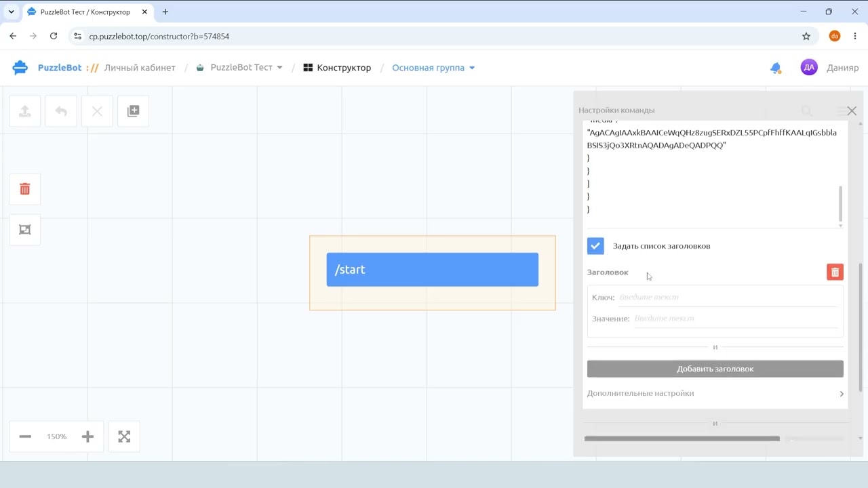The height and width of the screenshot is (488, 868).
Task: Click the PuzzleBot logo icon
Action: [20, 67]
